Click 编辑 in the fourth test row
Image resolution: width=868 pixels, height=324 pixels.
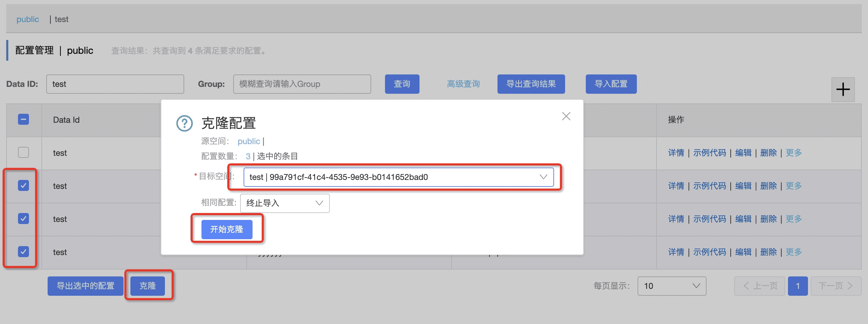pyautogui.click(x=743, y=252)
